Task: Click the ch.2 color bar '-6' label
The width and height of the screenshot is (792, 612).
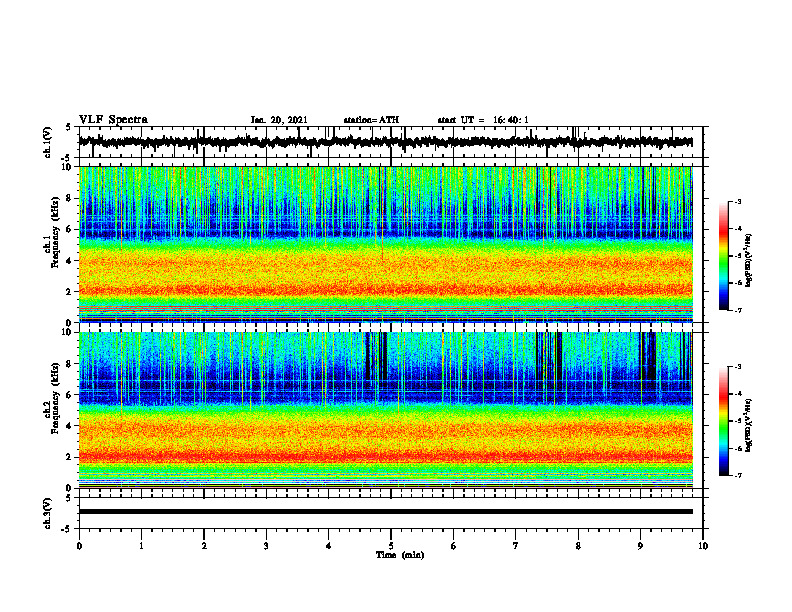Action: point(738,448)
